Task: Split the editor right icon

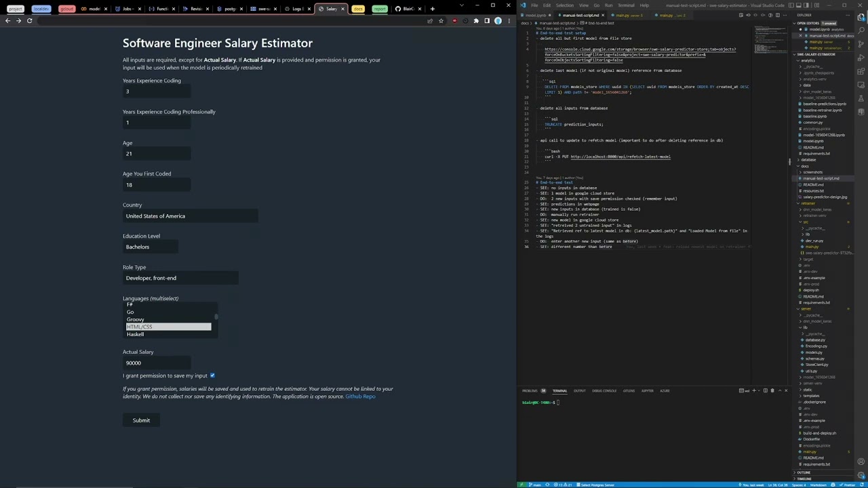Action: pos(778,15)
